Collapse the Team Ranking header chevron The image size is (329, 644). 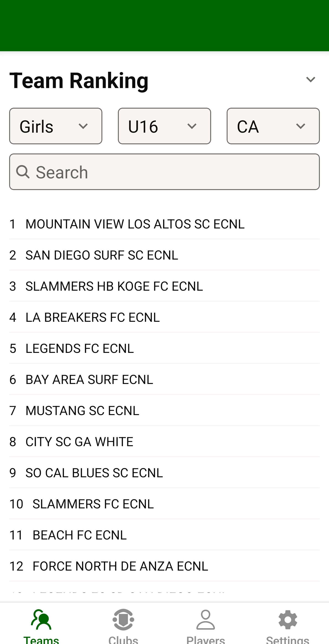(x=310, y=80)
